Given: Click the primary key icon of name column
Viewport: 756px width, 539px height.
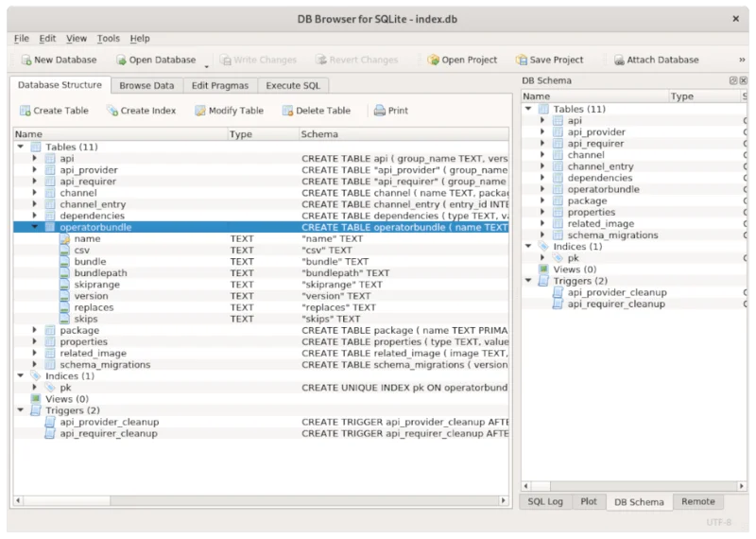Looking at the screenshot, I should click(x=65, y=239).
